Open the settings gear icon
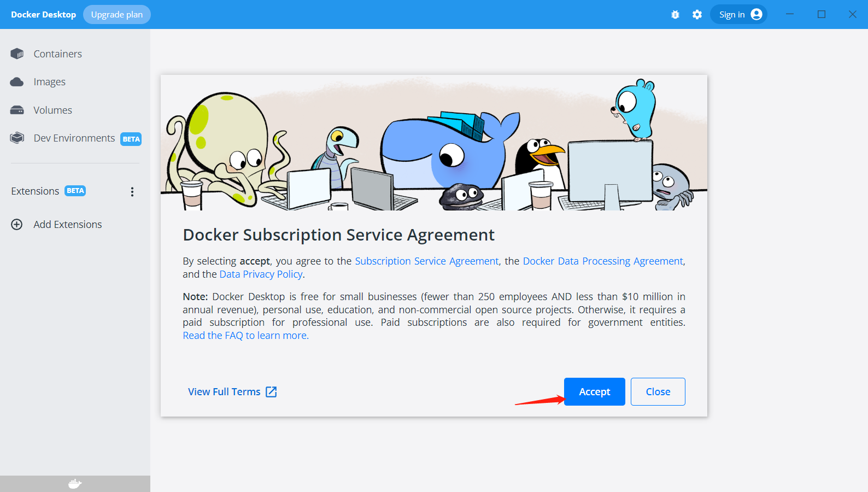868x492 pixels. click(x=697, y=15)
